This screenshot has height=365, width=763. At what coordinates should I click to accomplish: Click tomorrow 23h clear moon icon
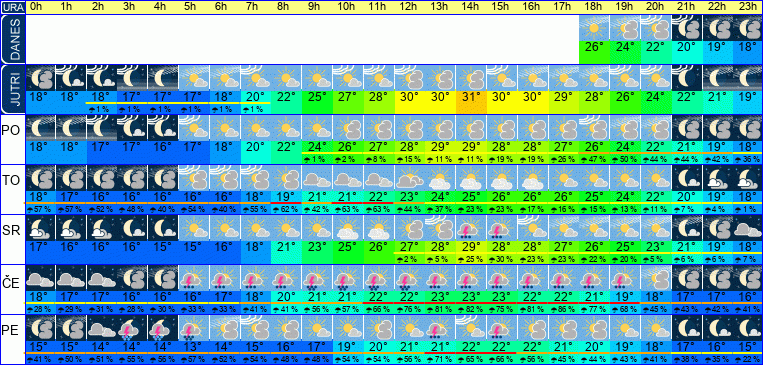click(748, 78)
